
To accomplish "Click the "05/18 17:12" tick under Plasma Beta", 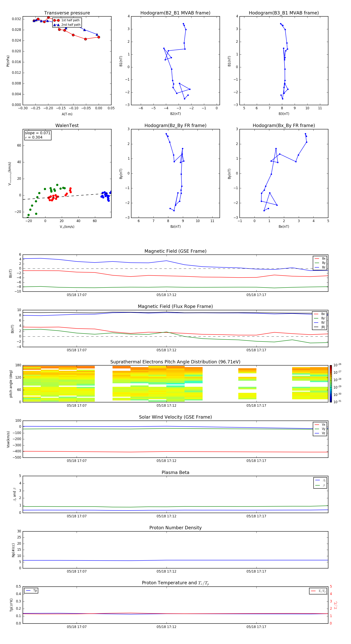I will (x=166, y=516).
